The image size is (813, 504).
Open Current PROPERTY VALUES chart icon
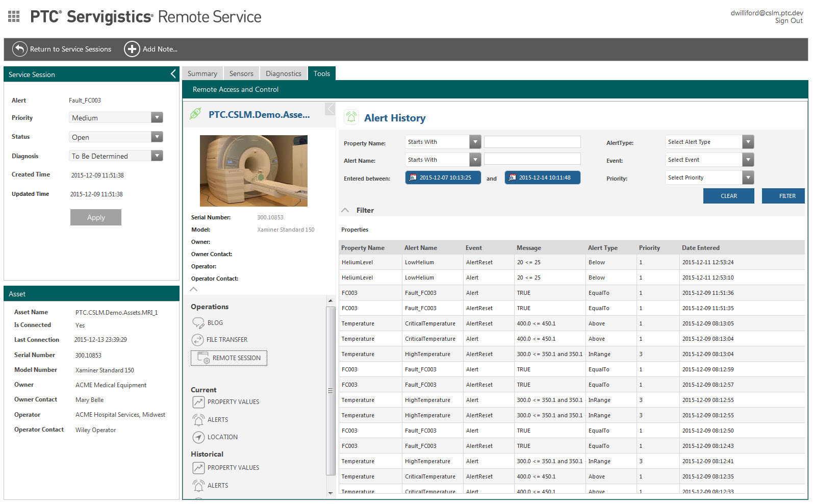[198, 402]
